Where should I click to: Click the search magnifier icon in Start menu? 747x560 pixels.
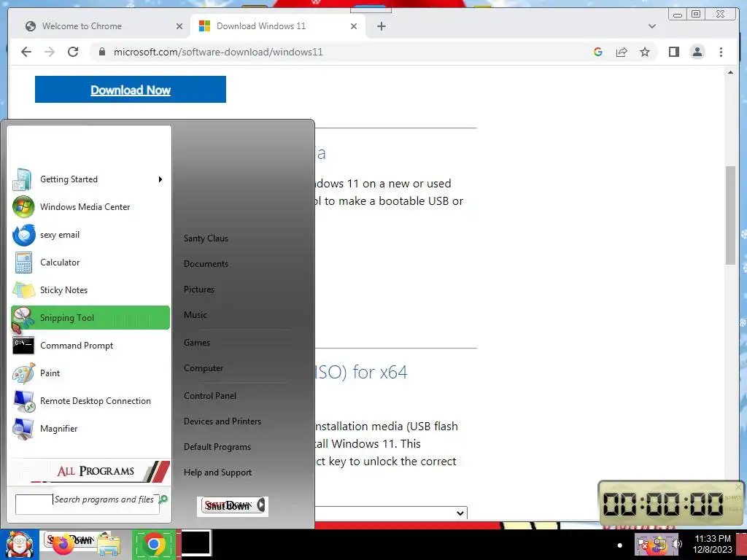click(x=163, y=499)
